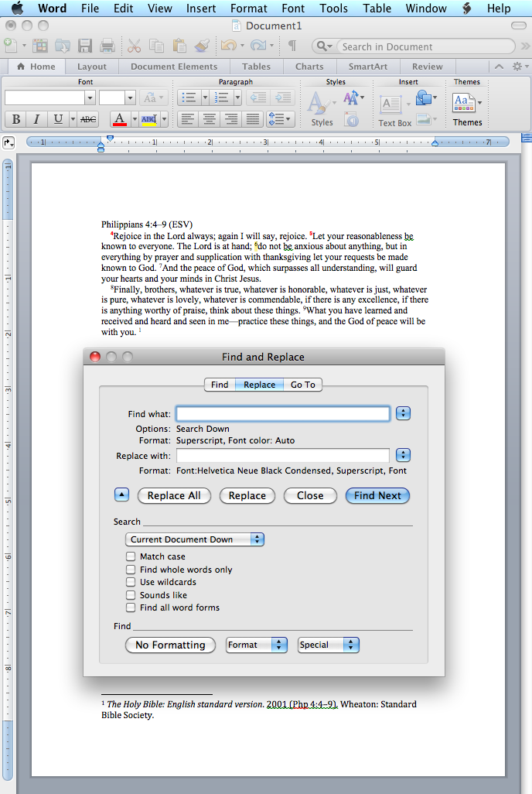The height and width of the screenshot is (794, 532).
Task: Click the Search in Document field
Action: pyautogui.click(x=426, y=46)
